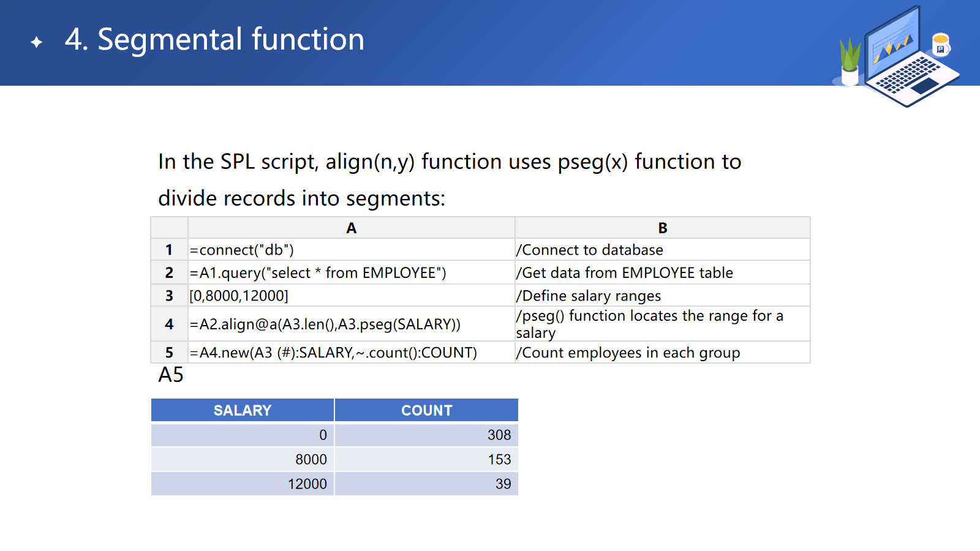Click the COUNT column header
Viewport: 980px width, 551px height.
(x=426, y=410)
